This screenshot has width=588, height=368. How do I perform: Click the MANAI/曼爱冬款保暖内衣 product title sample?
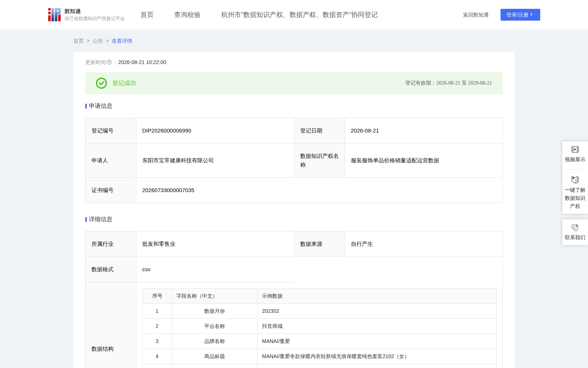pyautogui.click(x=335, y=356)
